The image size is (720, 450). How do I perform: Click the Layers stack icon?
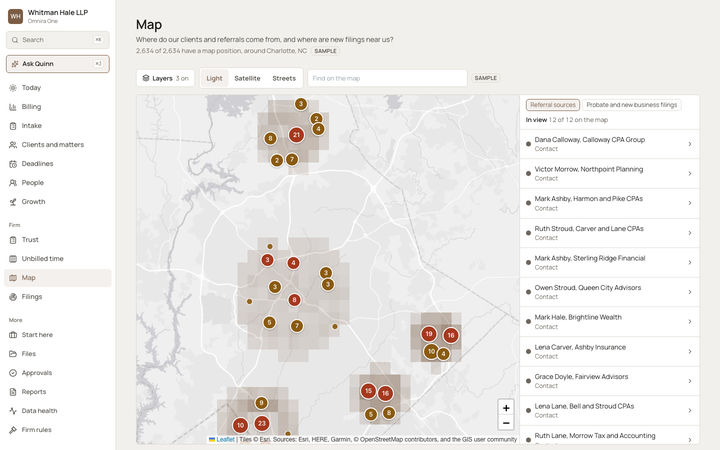[146, 78]
